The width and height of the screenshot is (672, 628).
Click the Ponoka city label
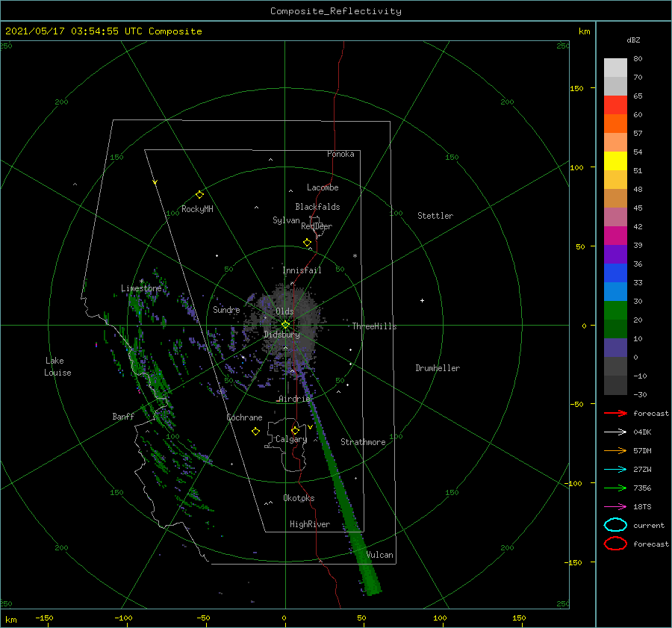pos(340,154)
